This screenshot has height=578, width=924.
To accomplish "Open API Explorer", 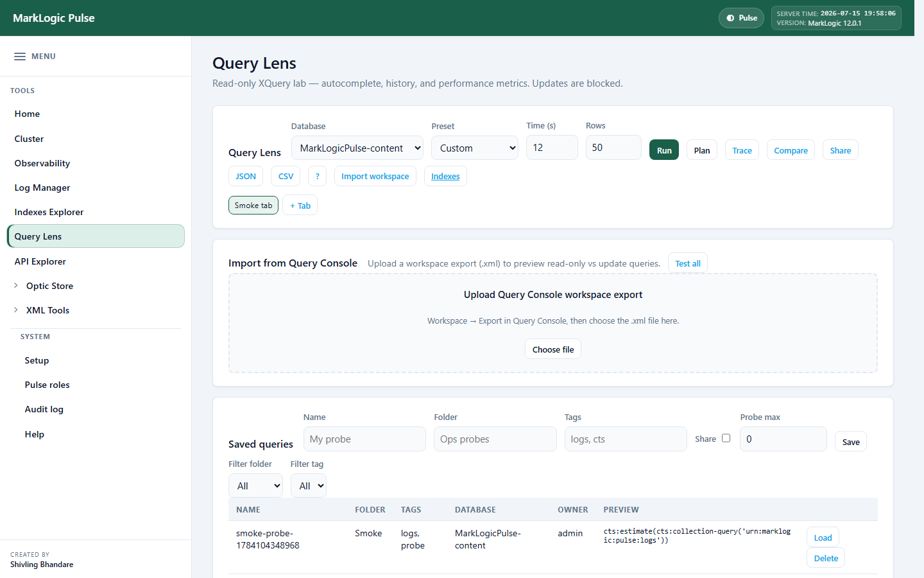I will 96,261.
